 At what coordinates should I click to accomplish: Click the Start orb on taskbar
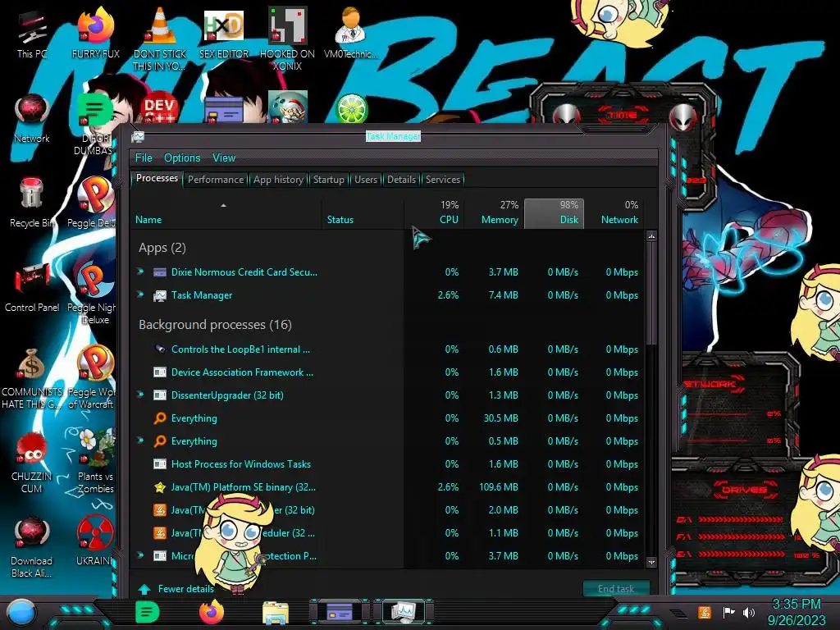21,613
